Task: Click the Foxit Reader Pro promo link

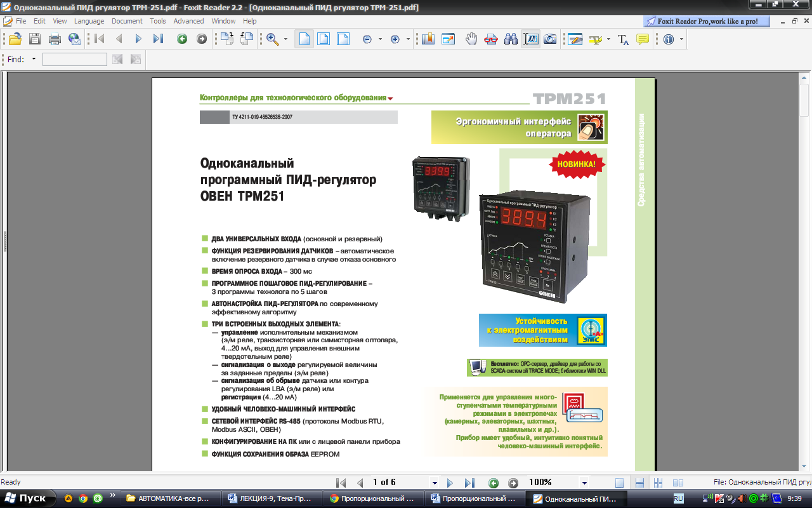Action: tap(706, 21)
